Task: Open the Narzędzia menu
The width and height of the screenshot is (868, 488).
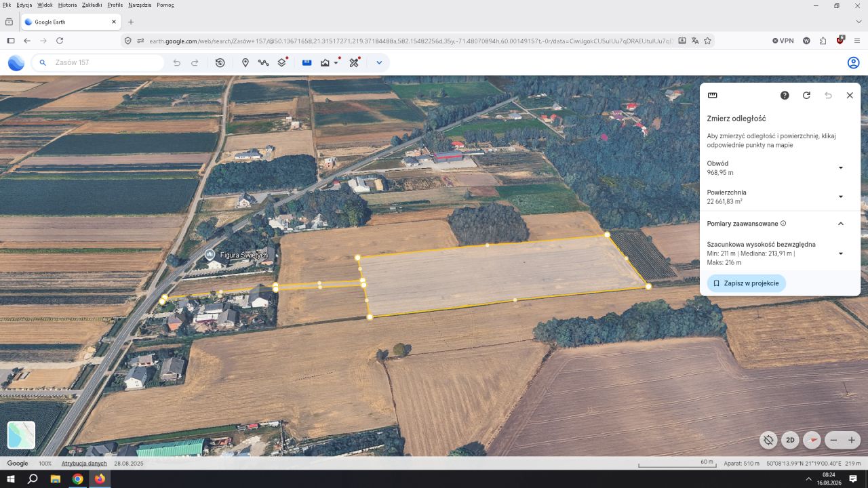Action: [140, 5]
